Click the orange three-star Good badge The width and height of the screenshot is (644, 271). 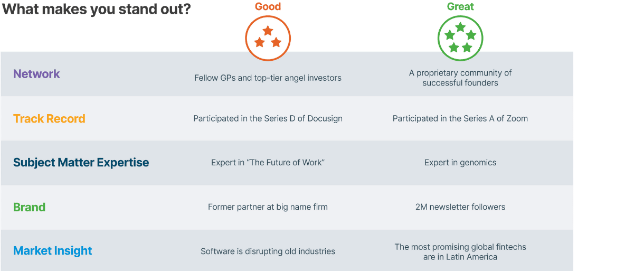click(x=268, y=38)
